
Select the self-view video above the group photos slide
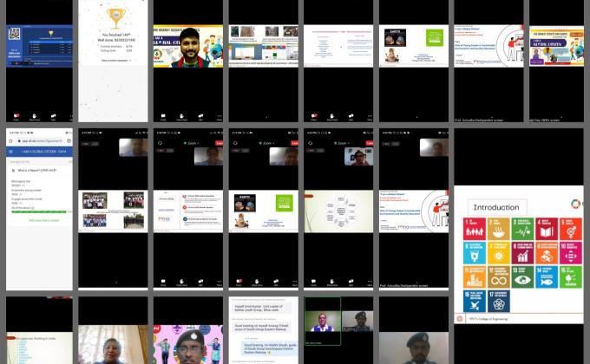point(134,147)
